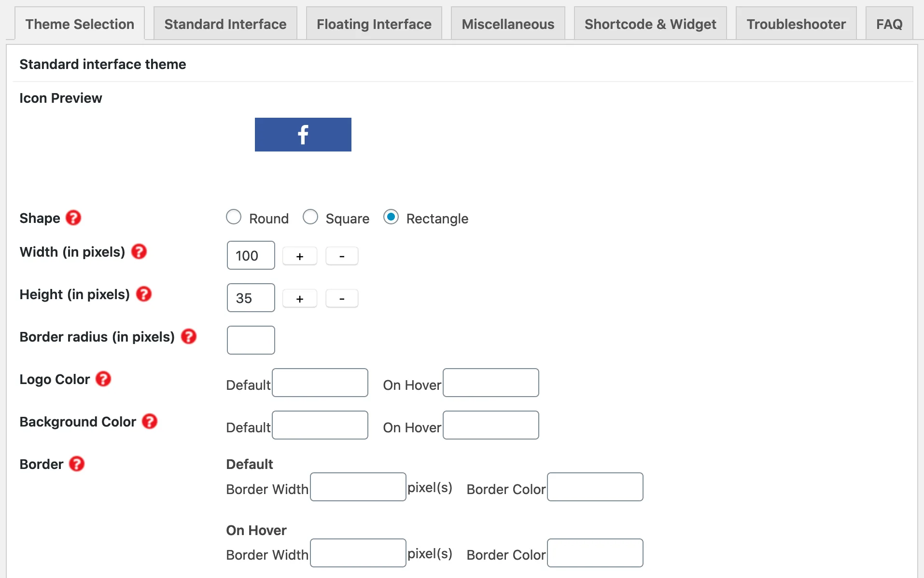Click the Height field showing 35

point(251,298)
